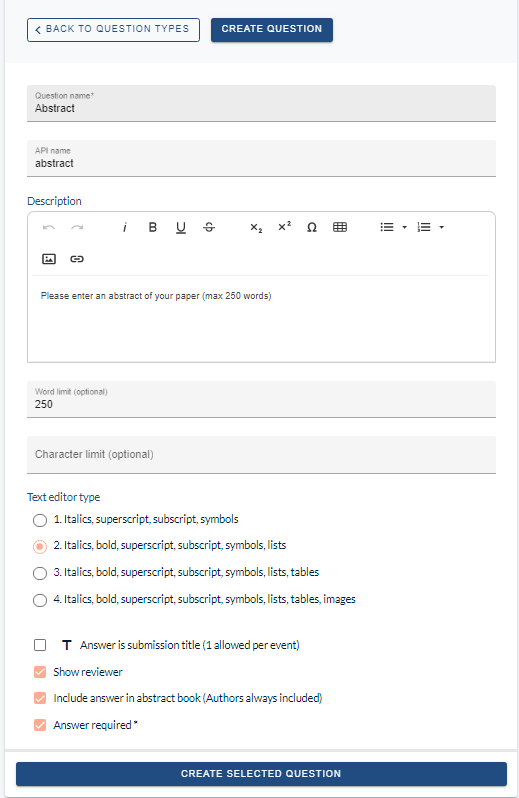The height and width of the screenshot is (798, 519).
Task: Uncheck the Show reviewer checkbox
Action: [x=40, y=672]
